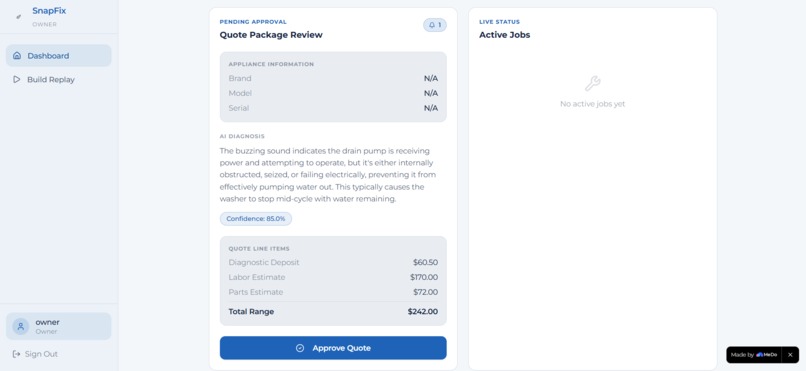The height and width of the screenshot is (371, 806).
Task: Click the $170.00 labor amount
Action: coord(424,277)
